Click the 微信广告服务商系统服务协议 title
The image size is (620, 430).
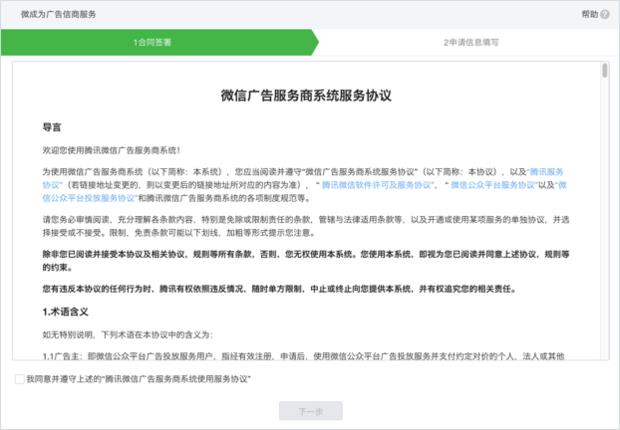tap(306, 96)
